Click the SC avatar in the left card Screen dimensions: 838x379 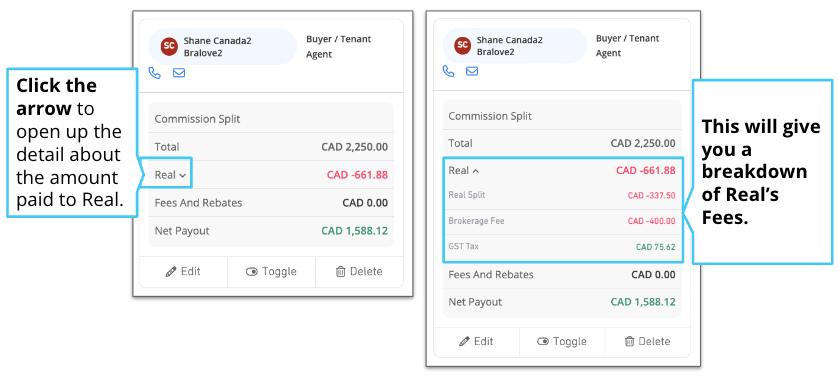[x=169, y=47]
